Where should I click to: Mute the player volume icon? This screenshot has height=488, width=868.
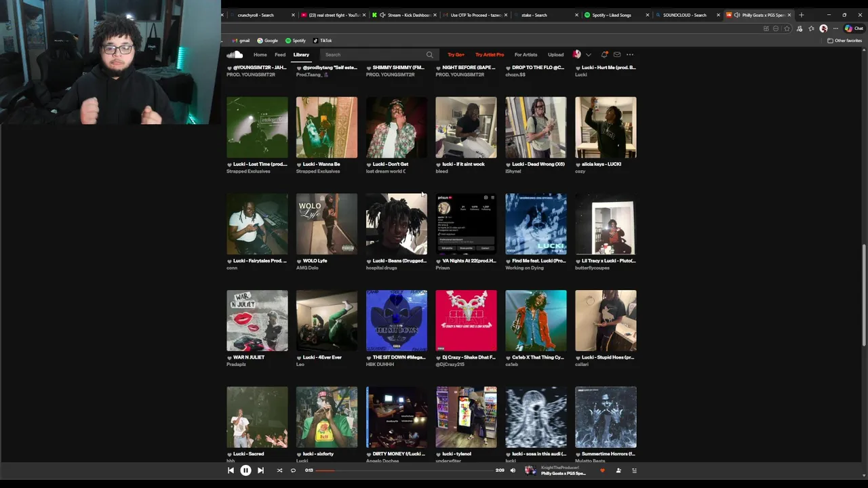[513, 470]
